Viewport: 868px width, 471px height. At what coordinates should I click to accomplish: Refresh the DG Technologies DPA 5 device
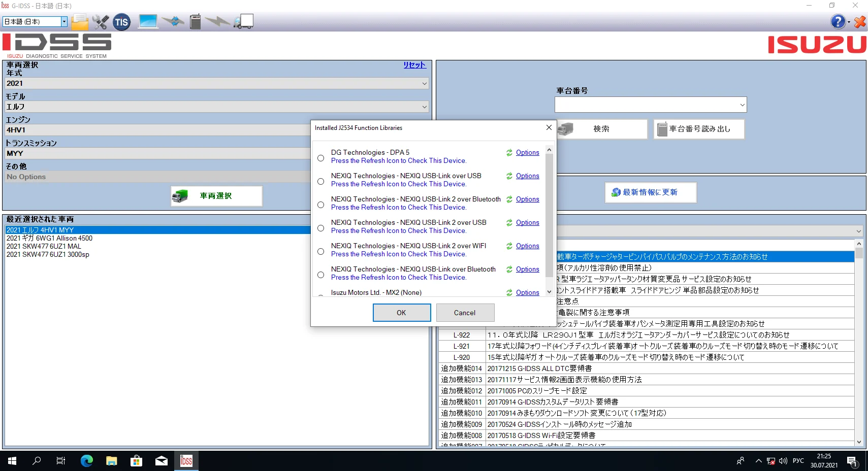tap(509, 153)
